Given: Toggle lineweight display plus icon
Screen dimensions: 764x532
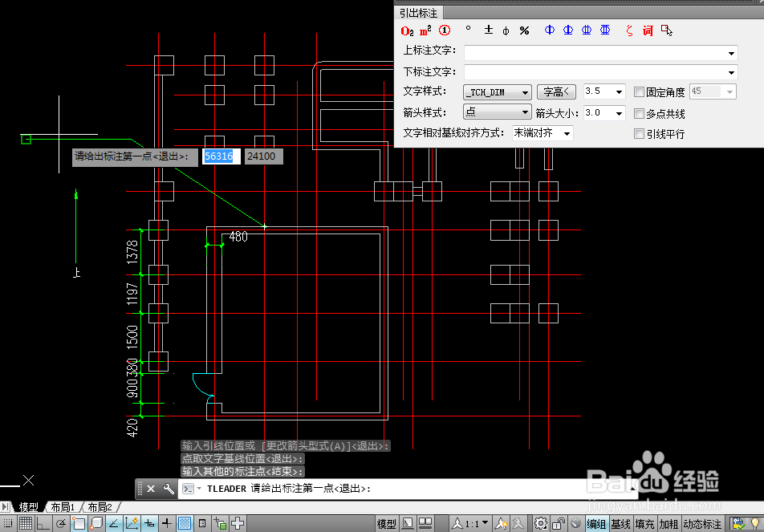Looking at the screenshot, I should point(167,524).
